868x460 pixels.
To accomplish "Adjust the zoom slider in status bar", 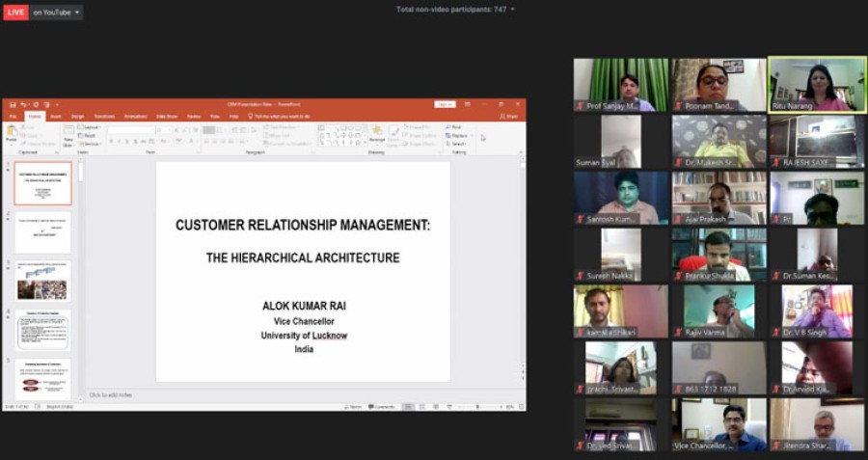I will (x=477, y=407).
